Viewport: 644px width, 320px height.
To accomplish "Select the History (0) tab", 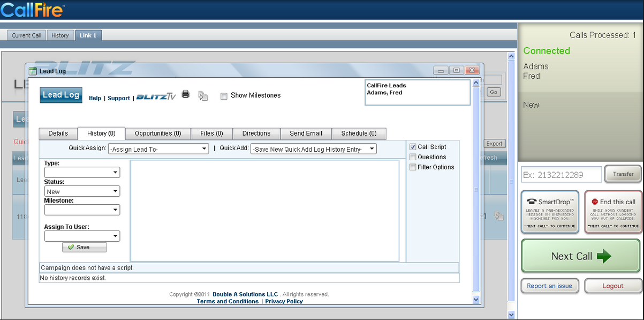I will [101, 133].
